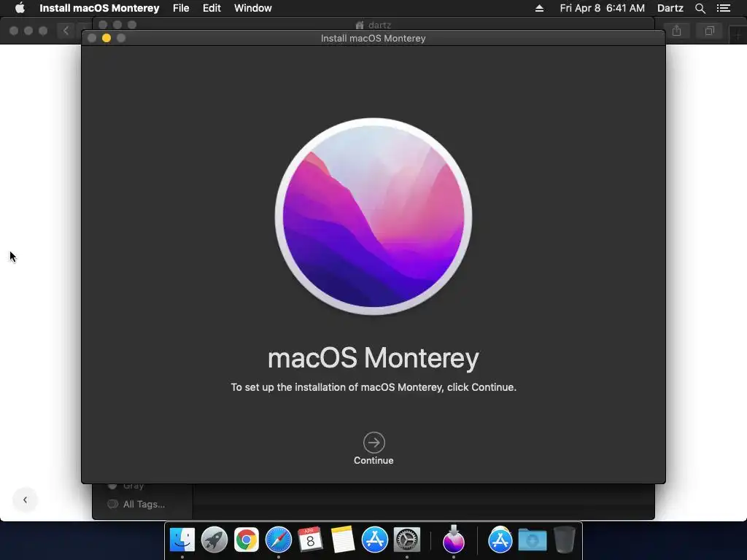Click the setup instruction text under heading
The width and height of the screenshot is (747, 560).
click(x=373, y=388)
